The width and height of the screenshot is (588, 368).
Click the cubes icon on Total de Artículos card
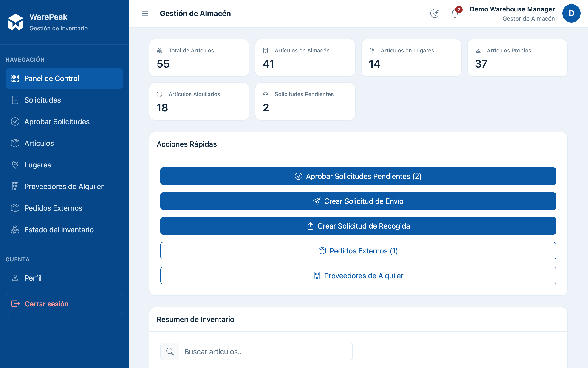(x=159, y=51)
